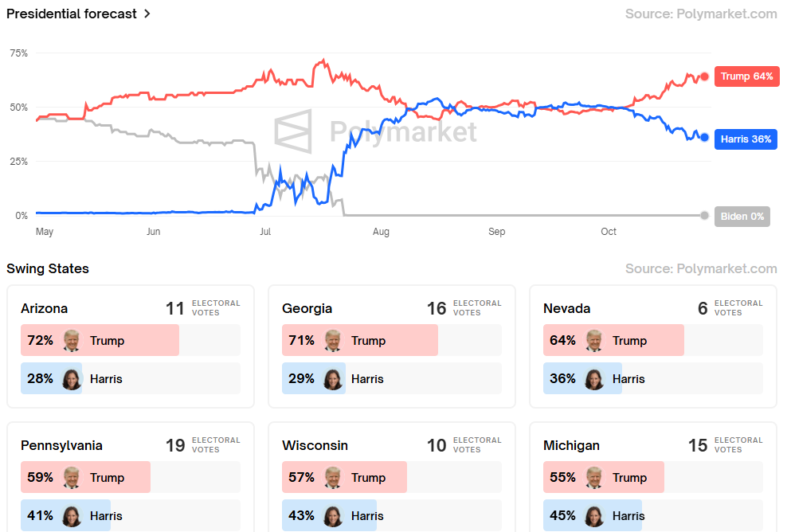Open the Pennsylvania swing state card title

pyautogui.click(x=61, y=445)
